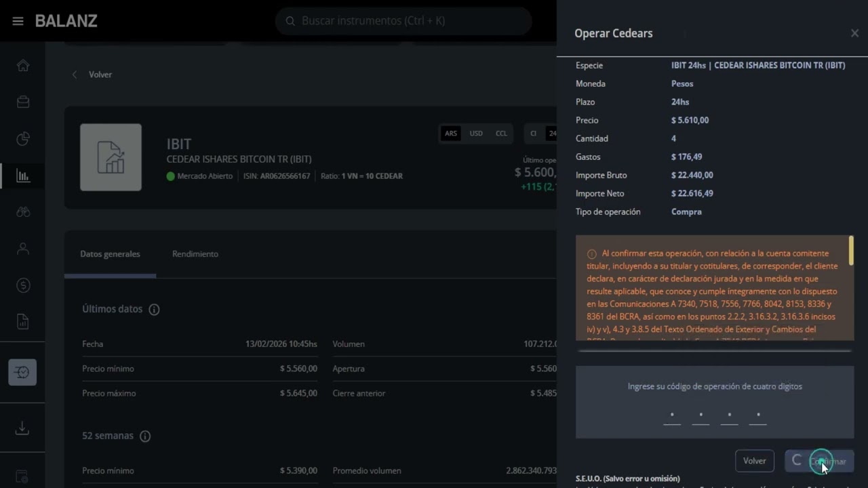This screenshot has height=488, width=868.
Task: Select CI settlement toggle
Action: (534, 134)
